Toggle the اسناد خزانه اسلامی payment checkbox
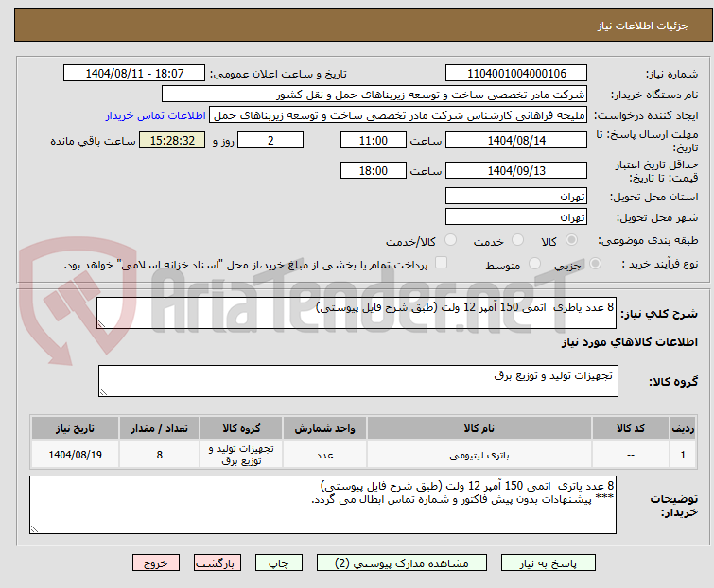 coord(441,263)
